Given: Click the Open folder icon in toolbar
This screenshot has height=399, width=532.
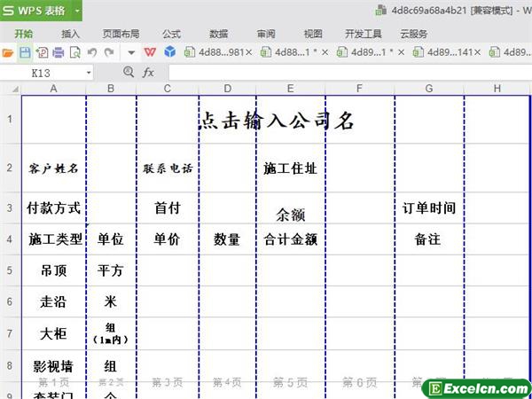Looking at the screenshot, I should [8, 52].
